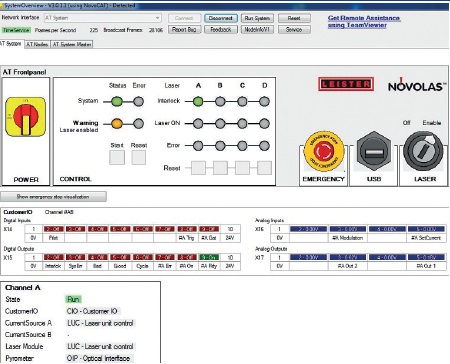The height and width of the screenshot is (364, 450).
Task: Click the laser Error LED for channel A
Action: click(x=198, y=146)
